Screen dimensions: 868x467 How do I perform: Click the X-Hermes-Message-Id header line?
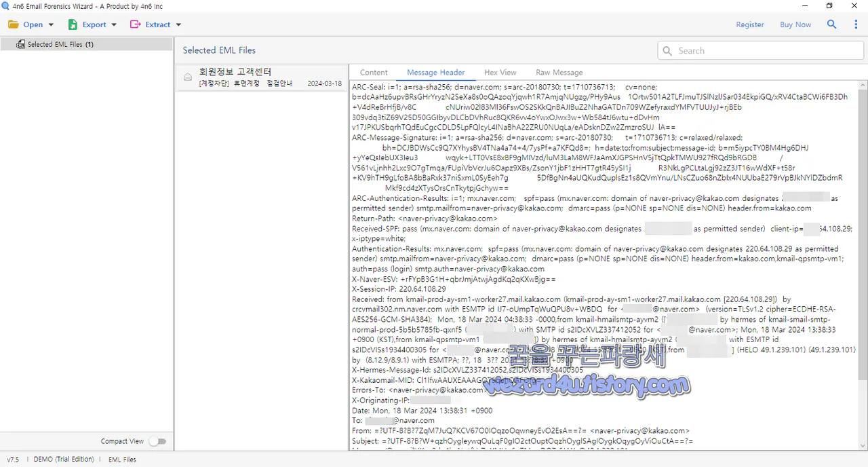(467, 370)
